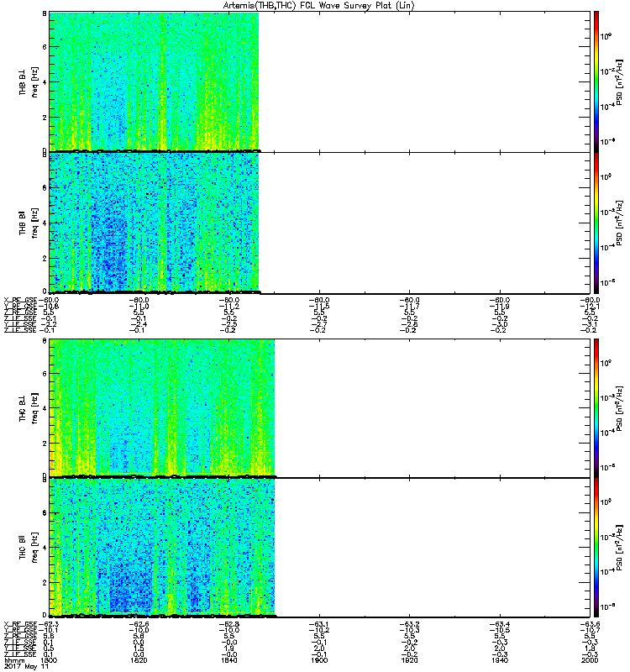This screenshot has width=630, height=672.
Task: Click the THB Y_LE_SSE value "-3.0"
Action: 500,325
